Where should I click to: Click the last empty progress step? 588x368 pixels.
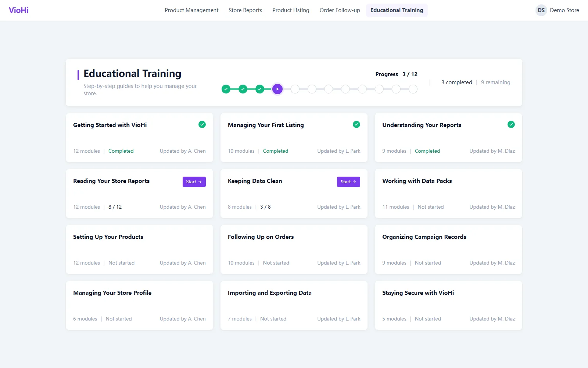(413, 89)
